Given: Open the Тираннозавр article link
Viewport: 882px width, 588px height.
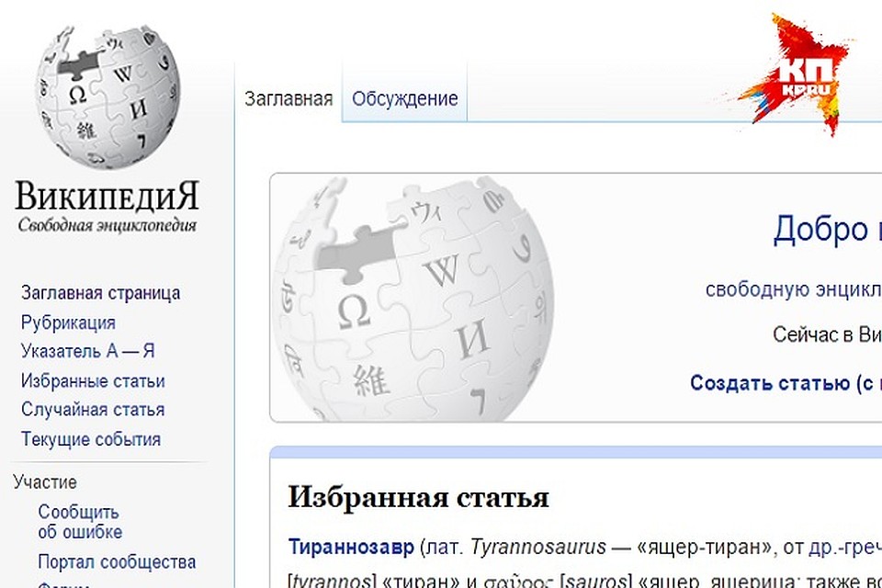Looking at the screenshot, I should (x=351, y=547).
